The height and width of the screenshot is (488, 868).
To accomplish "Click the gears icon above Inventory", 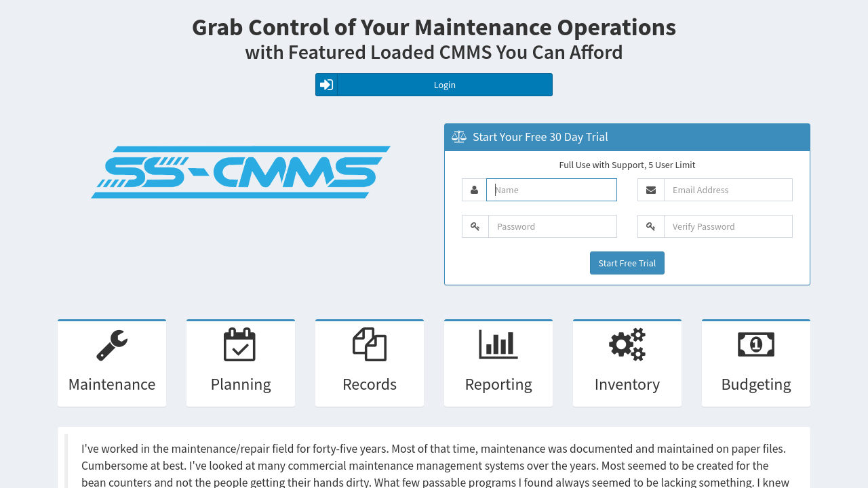I will coord(627,344).
